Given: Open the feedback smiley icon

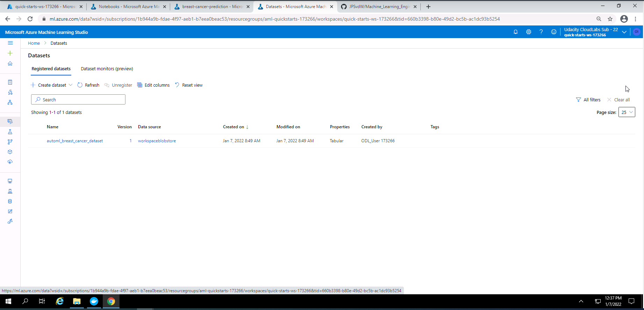Looking at the screenshot, I should (x=554, y=32).
